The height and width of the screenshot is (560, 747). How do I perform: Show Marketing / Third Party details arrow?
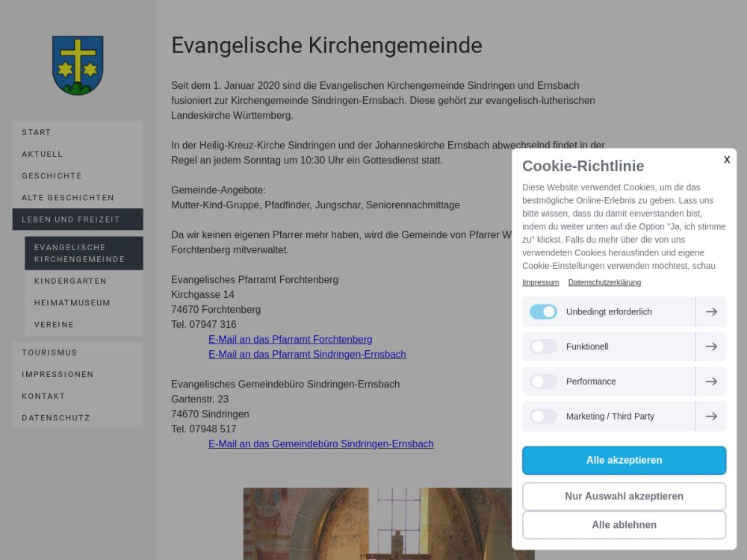click(x=711, y=417)
